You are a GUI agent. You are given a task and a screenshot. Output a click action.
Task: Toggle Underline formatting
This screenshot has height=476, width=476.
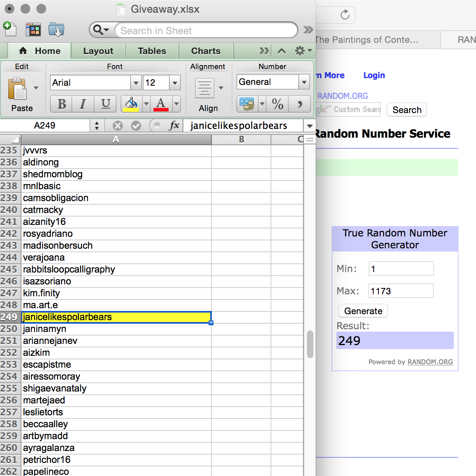point(105,104)
